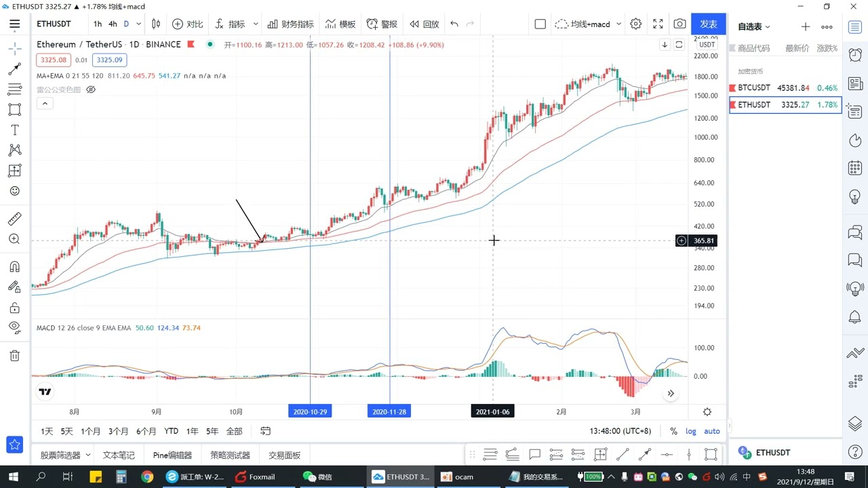Image resolution: width=868 pixels, height=488 pixels.
Task: Toggle auto scale mode
Action: (x=712, y=431)
